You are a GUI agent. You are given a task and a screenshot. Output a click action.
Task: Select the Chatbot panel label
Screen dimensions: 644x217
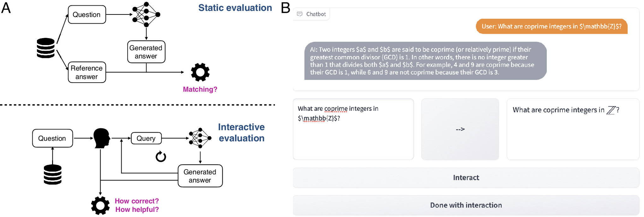tap(316, 14)
